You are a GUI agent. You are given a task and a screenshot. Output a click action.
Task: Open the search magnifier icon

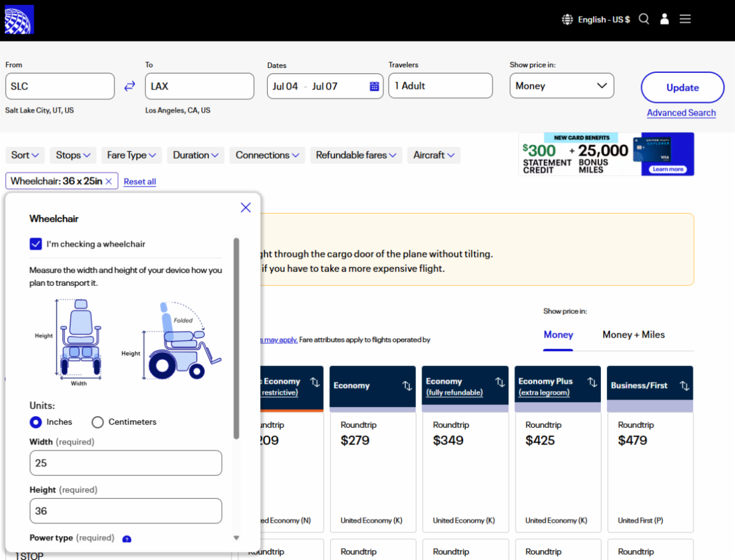tap(644, 19)
